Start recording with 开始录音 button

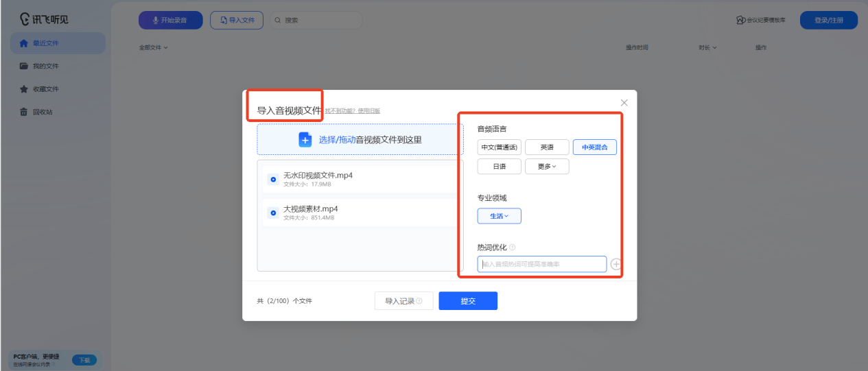171,21
